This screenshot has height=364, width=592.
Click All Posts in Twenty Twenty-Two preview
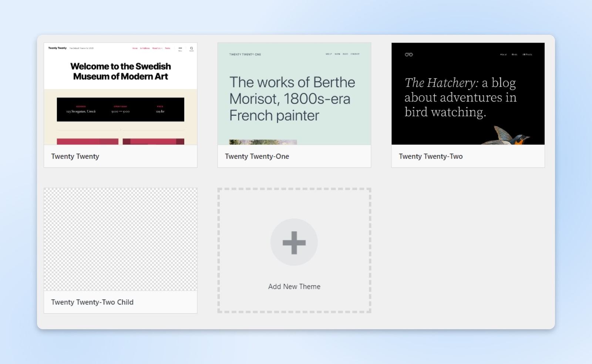tap(527, 54)
